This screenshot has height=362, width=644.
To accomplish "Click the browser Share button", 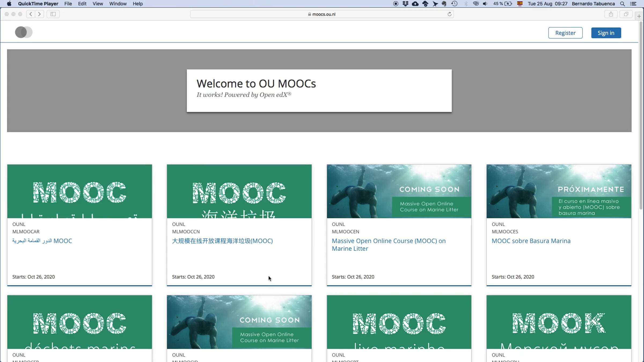I will pos(611,14).
